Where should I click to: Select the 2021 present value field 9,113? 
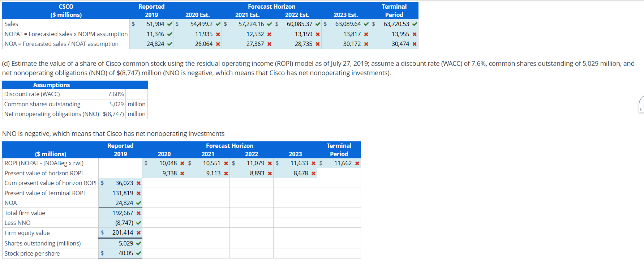[208, 174]
